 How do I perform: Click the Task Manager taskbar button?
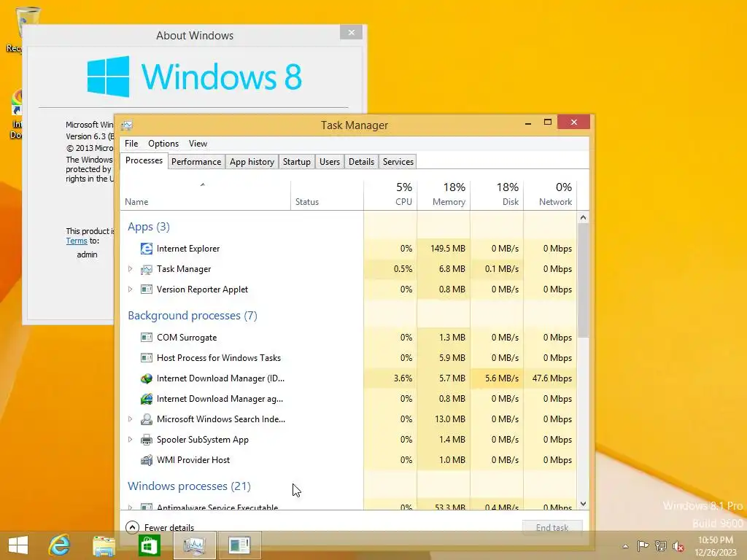pyautogui.click(x=194, y=545)
